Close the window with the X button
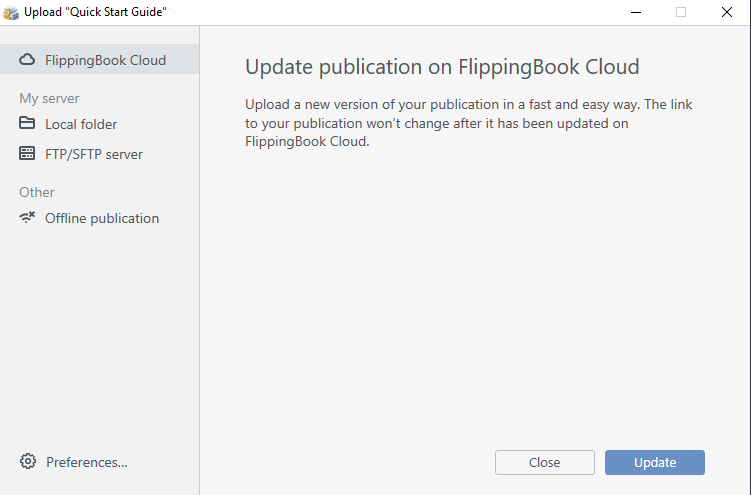The height and width of the screenshot is (495, 751). (x=727, y=12)
